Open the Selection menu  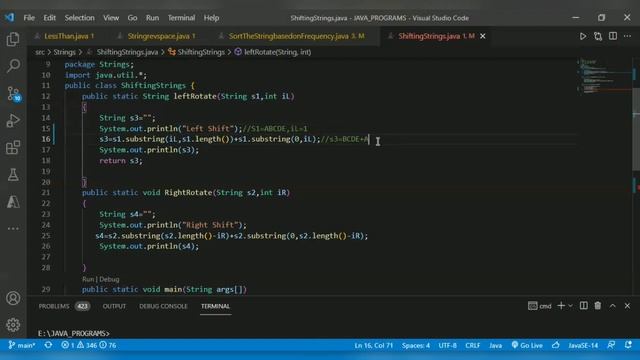pyautogui.click(x=79, y=18)
